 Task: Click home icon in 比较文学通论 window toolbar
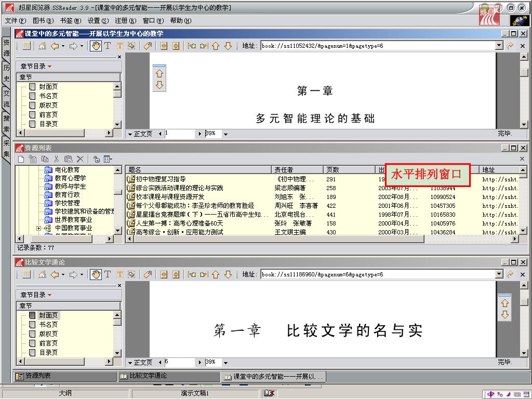(x=42, y=274)
